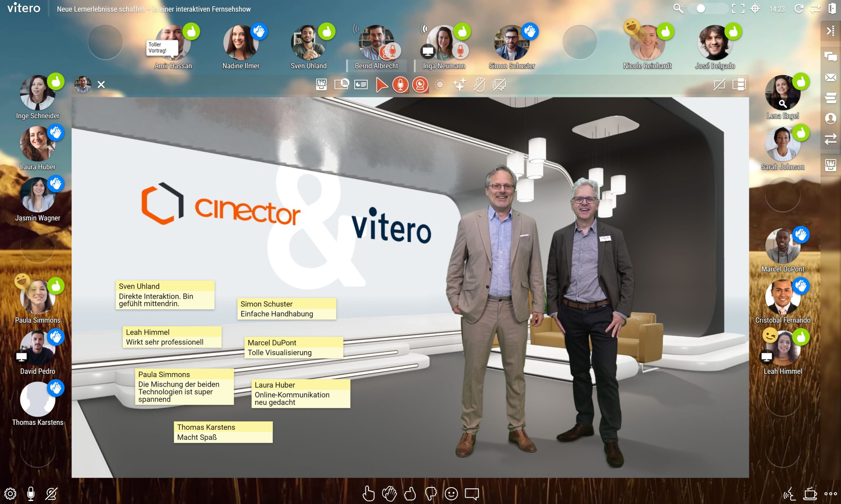This screenshot has height=504, width=841.
Task: Collapse the right sidebar with arrow icon
Action: click(830, 31)
